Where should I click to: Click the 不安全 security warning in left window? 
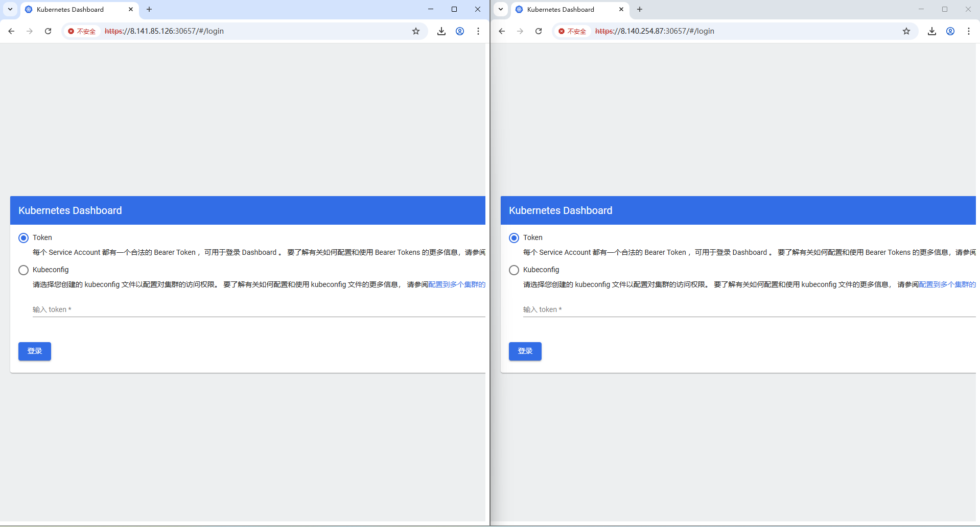tap(82, 31)
